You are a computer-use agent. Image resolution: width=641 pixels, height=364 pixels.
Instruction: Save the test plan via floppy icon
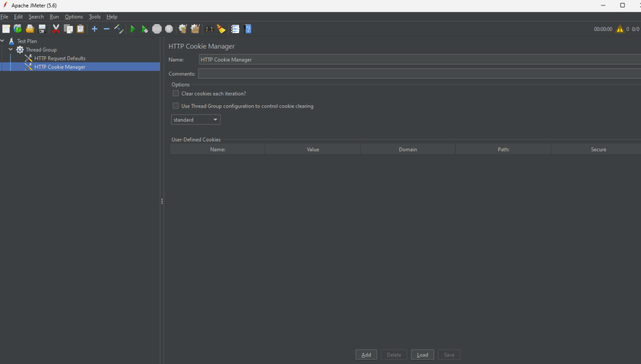click(x=42, y=29)
